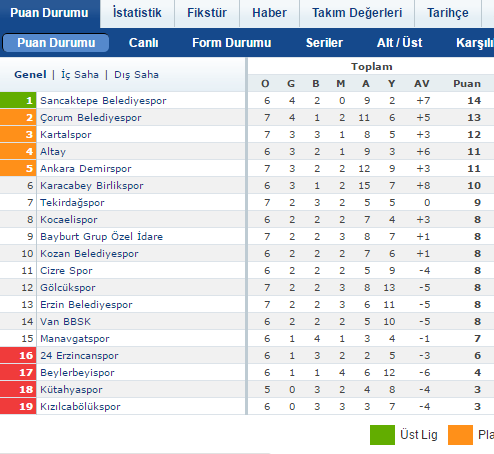This screenshot has width=494, height=454.
Task: Select the Seriler sub-tab
Action: tap(324, 43)
